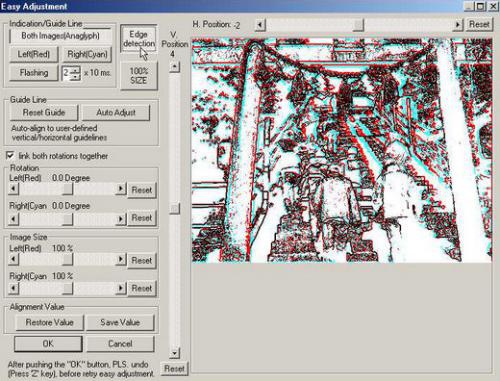This screenshot has width=500, height=381.
Task: Click Reset Guide button
Action: pyautogui.click(x=44, y=113)
